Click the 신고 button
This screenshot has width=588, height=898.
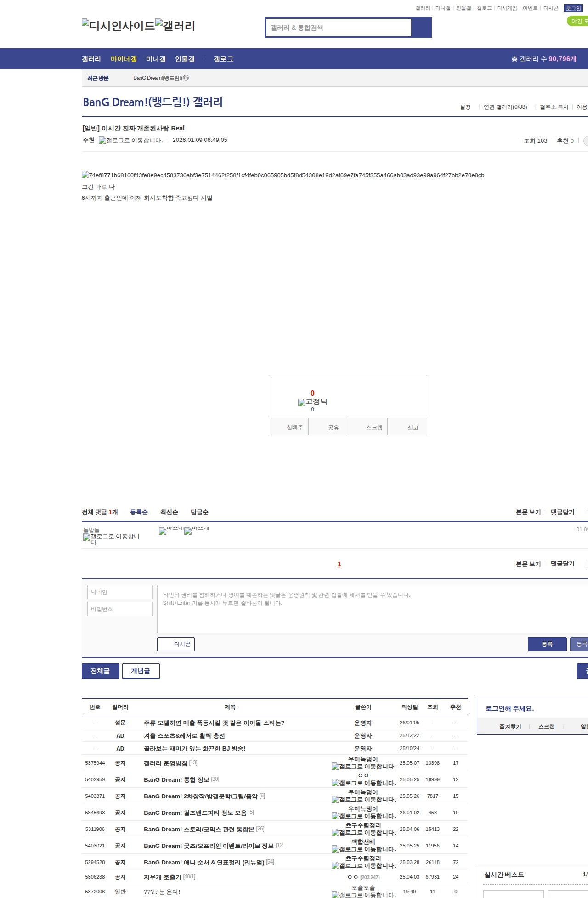(407, 427)
